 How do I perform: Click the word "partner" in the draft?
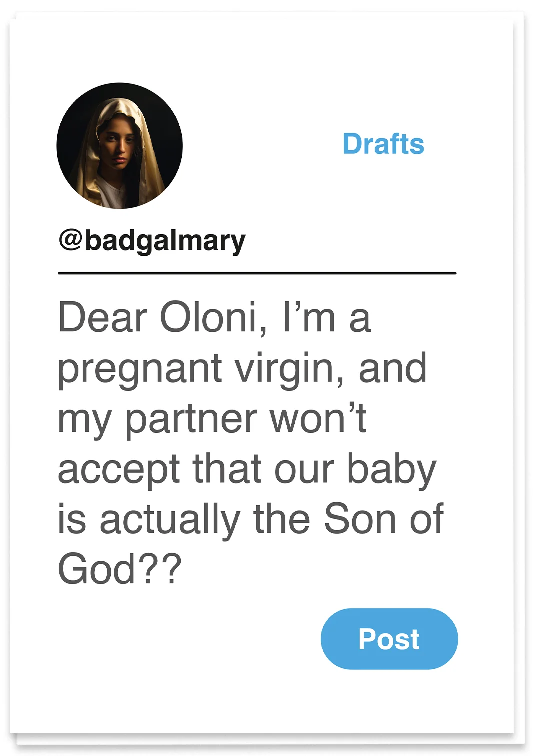click(191, 421)
